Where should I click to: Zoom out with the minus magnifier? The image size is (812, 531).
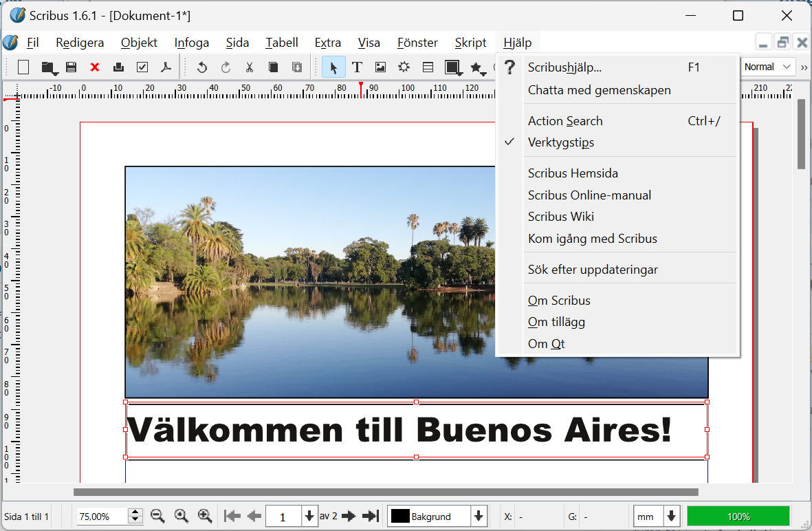157,516
